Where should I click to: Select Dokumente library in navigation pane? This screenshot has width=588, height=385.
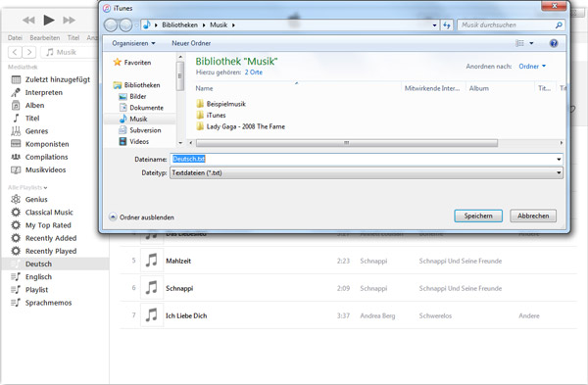(146, 108)
